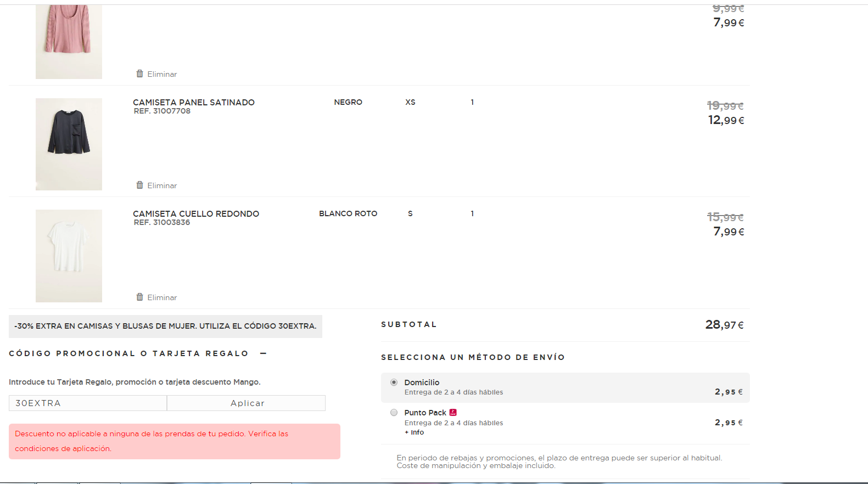Collapse the Código Promocional section
The height and width of the screenshot is (484, 868).
[263, 353]
